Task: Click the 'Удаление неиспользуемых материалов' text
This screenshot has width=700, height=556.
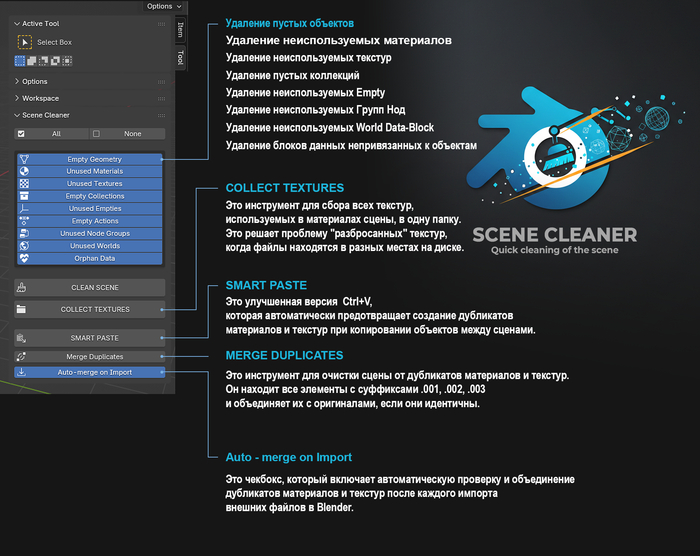Action: 339,41
